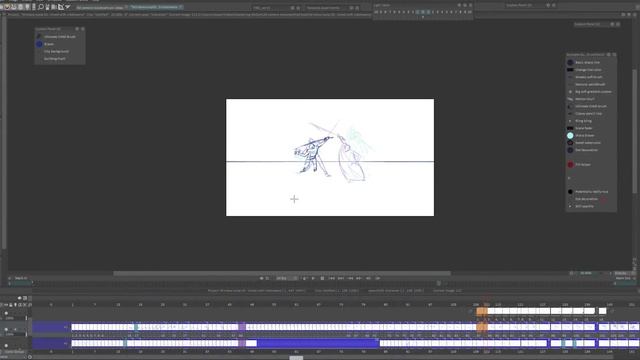The image size is (640, 360).
Task: Click the timeline horizontal scrollbar thumb
Action: 296,358
